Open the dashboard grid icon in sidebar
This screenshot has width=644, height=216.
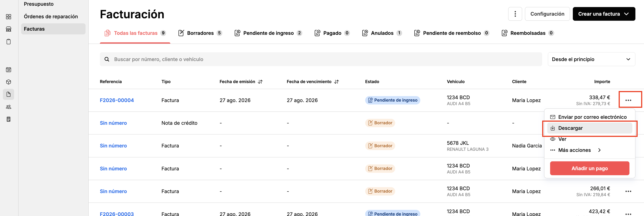click(x=9, y=17)
